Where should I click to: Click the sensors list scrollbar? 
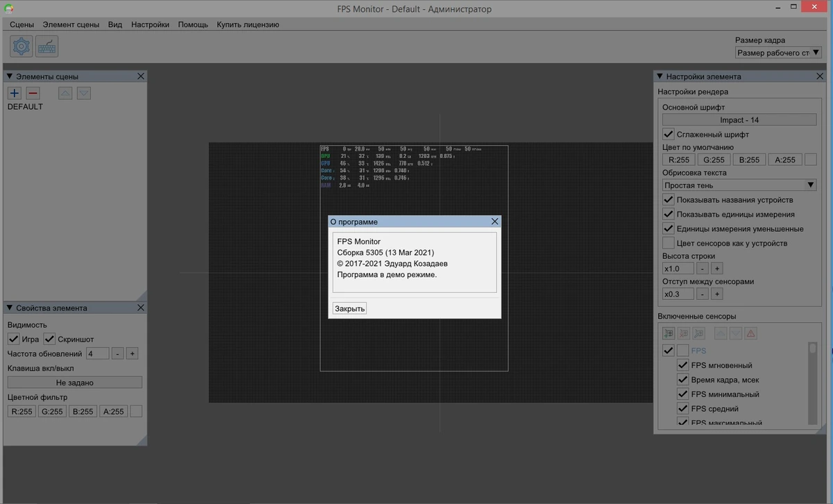(x=813, y=383)
